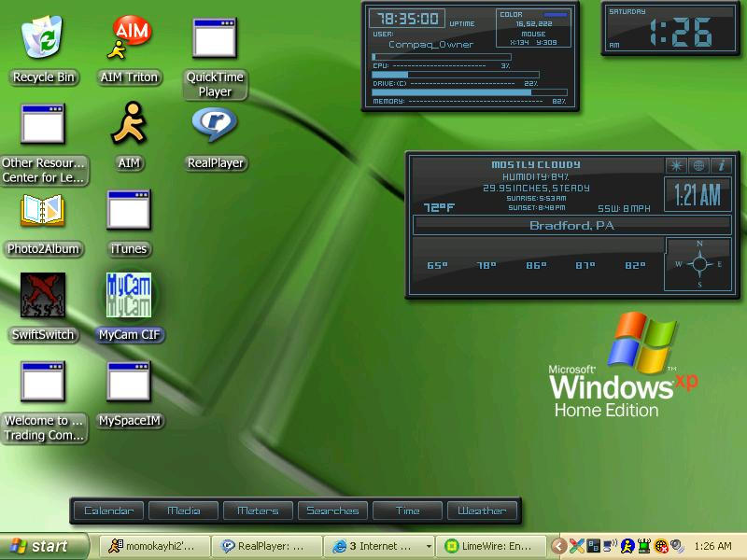Open the Searches tab on the widget bar
Image resolution: width=747 pixels, height=560 pixels.
point(332,511)
